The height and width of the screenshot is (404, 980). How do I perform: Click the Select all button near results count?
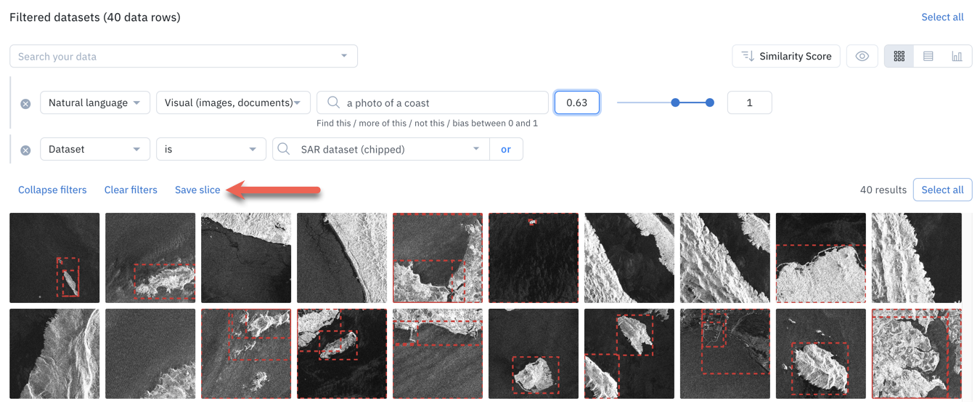pos(942,190)
